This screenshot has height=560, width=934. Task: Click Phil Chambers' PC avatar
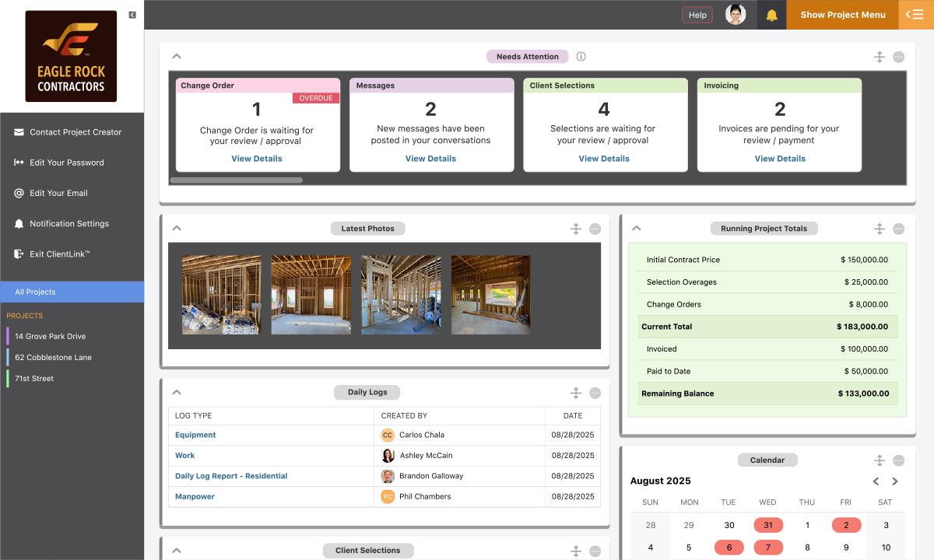click(x=388, y=496)
